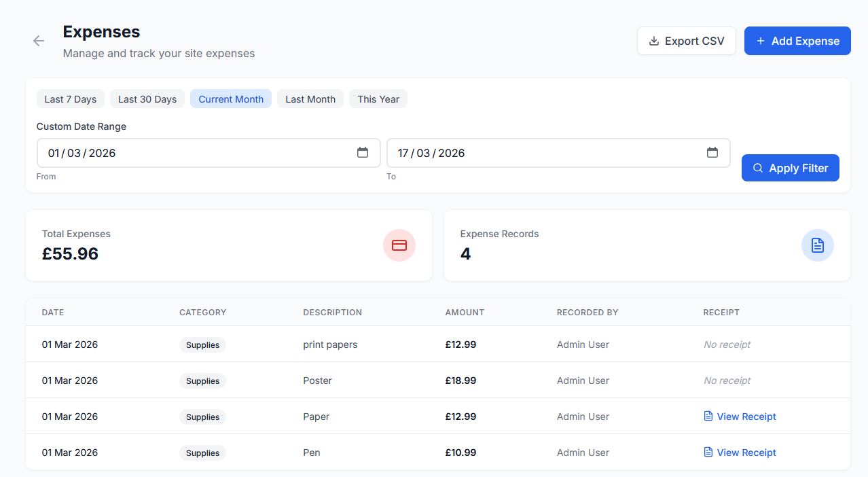Viewport: 868px width, 477px height.
Task: Click the Description column header
Action: point(333,313)
